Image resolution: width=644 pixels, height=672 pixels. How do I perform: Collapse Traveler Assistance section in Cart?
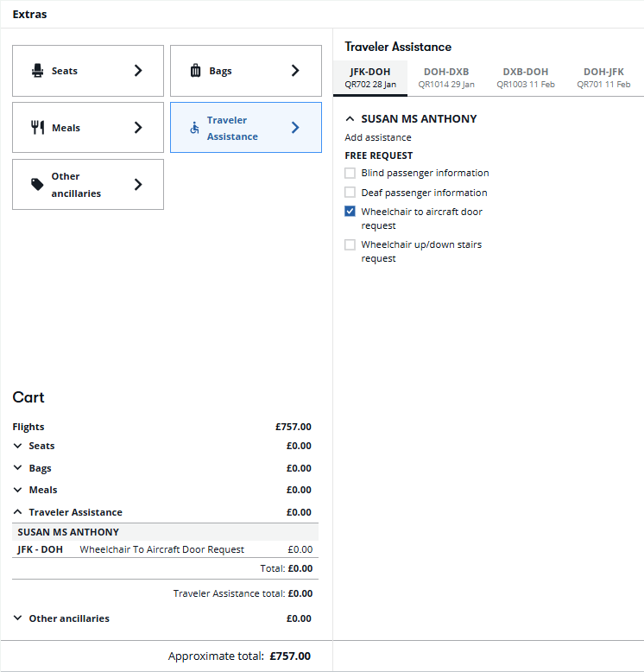[18, 512]
